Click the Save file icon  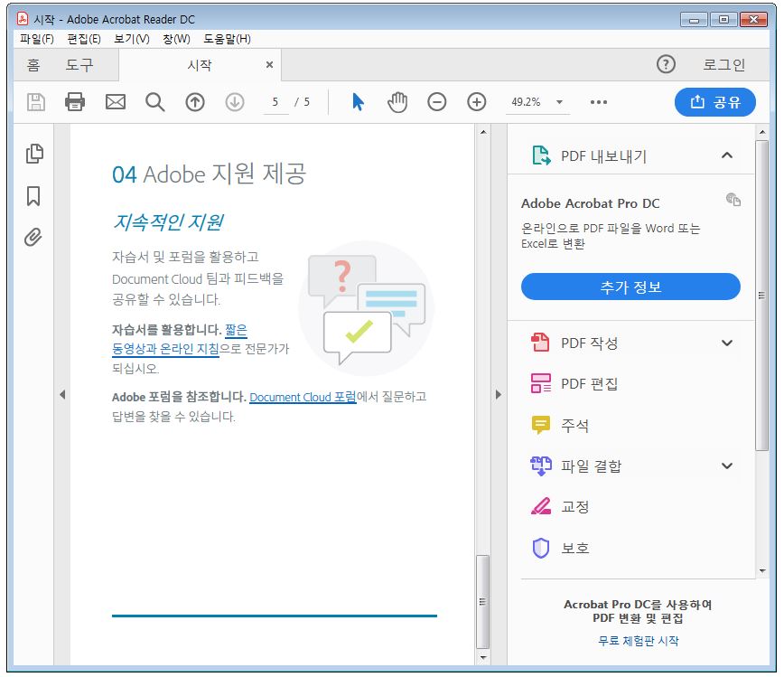35,102
